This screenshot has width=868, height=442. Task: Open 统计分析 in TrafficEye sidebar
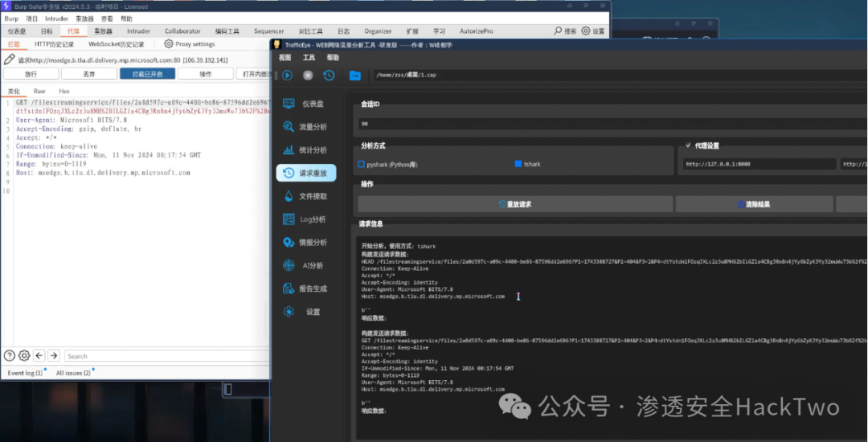pyautogui.click(x=306, y=150)
